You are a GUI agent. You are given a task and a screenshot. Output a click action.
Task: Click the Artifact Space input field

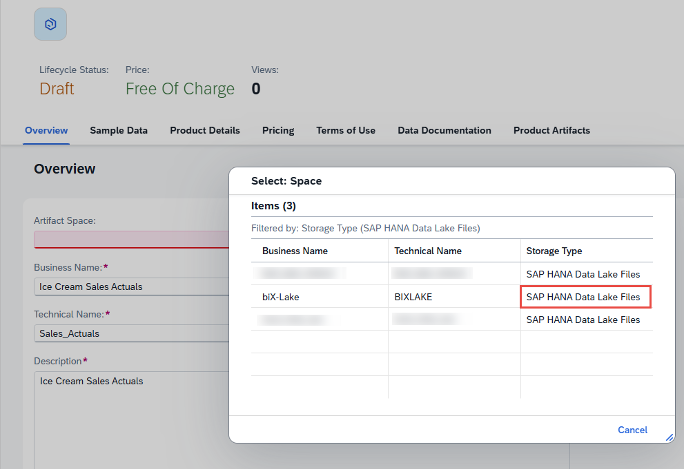[132, 240]
